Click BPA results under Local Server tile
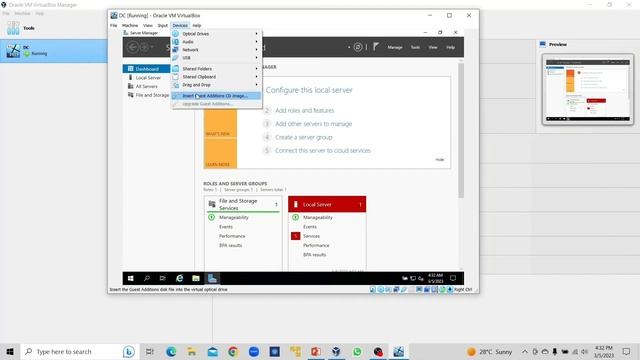Screen dimensions: 640x360 pos(314,255)
